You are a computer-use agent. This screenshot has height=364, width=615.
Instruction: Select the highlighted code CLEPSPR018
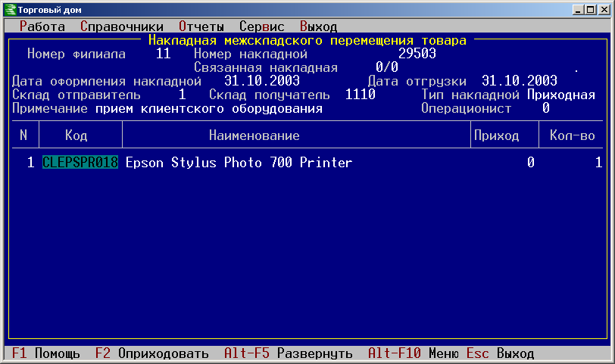(x=80, y=162)
